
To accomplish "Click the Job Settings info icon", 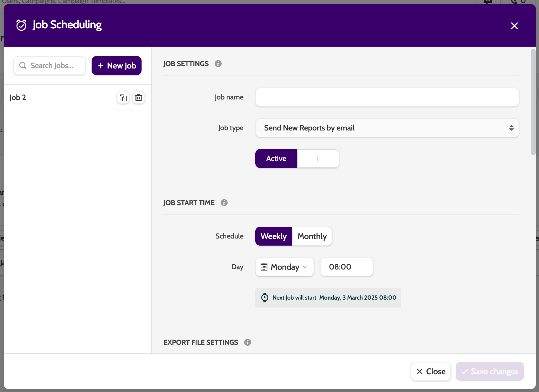I will coord(218,64).
